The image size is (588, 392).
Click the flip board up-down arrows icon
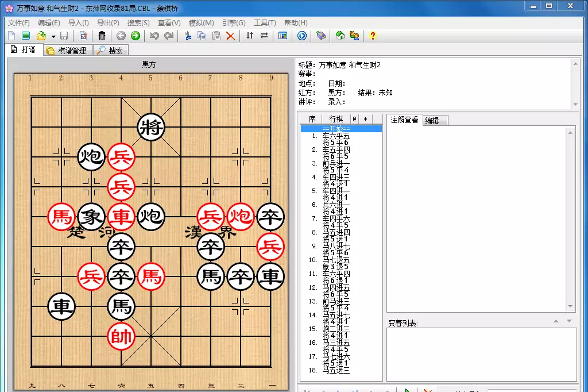249,36
